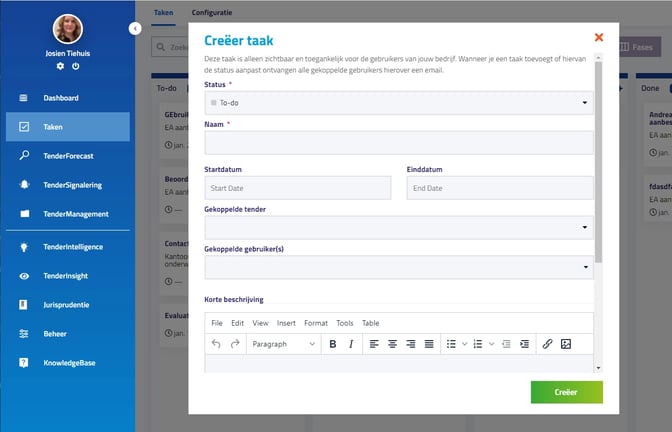Click the dialog scrollbar up arrow

[x=598, y=57]
